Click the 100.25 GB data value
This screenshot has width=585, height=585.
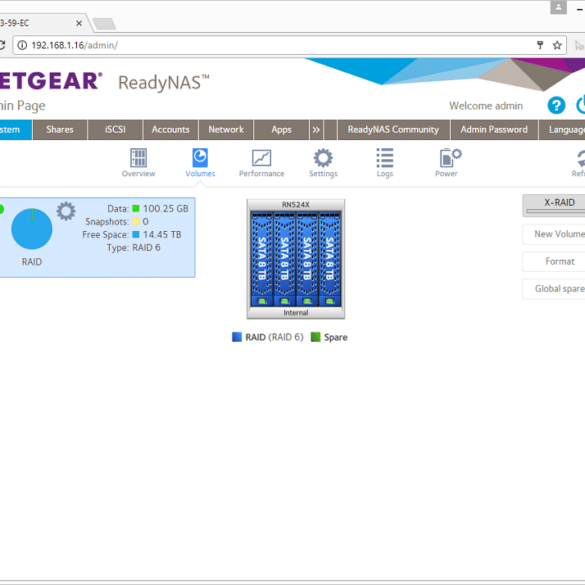(166, 208)
